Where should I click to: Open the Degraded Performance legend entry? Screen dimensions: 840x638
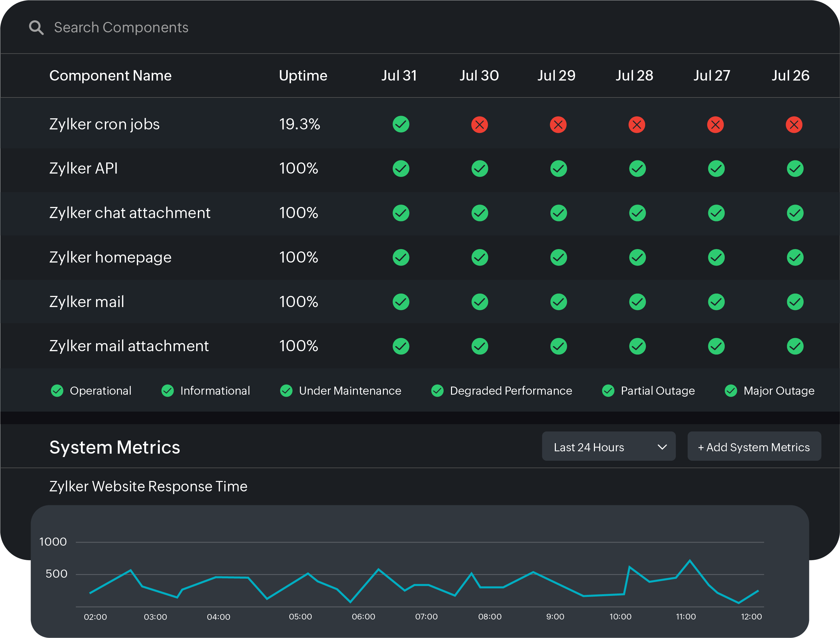[x=437, y=390]
